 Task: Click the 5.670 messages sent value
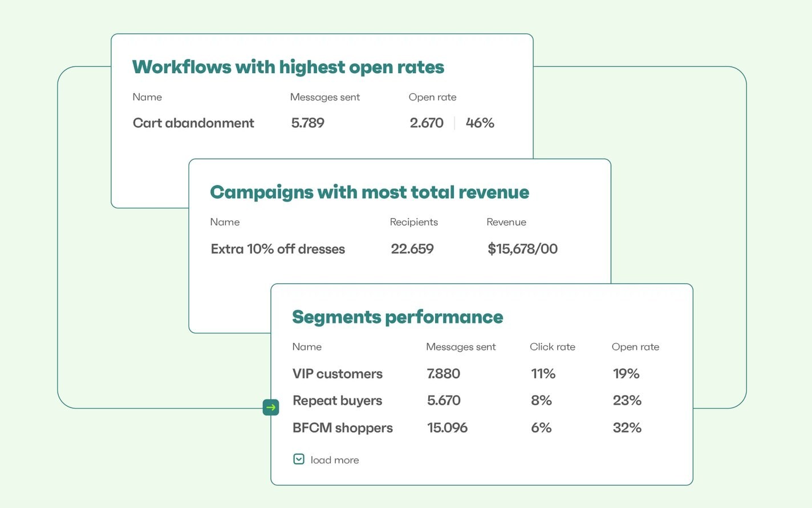[x=444, y=401]
